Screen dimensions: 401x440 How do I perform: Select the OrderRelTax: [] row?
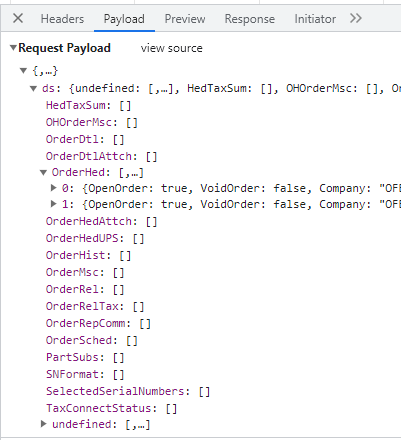pos(95,306)
